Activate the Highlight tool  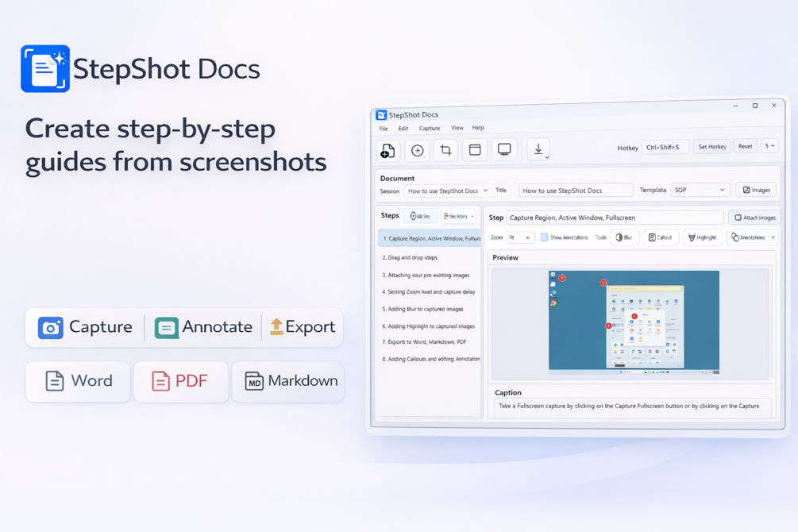click(x=703, y=237)
